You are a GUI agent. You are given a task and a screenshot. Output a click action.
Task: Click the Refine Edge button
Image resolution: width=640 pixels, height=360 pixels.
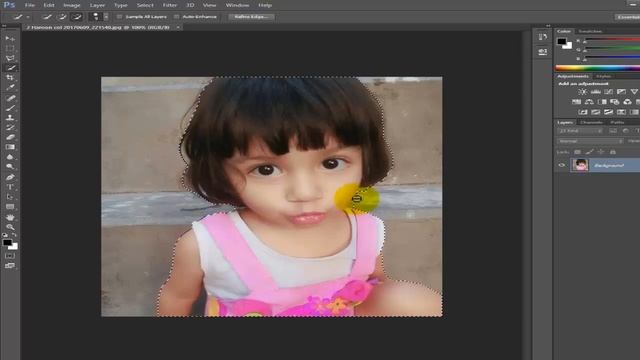pos(251,17)
